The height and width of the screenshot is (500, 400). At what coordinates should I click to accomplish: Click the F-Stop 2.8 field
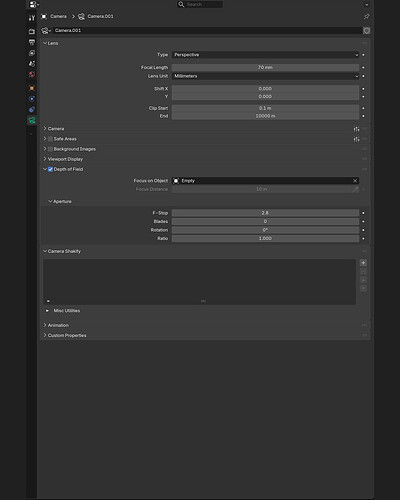point(265,213)
